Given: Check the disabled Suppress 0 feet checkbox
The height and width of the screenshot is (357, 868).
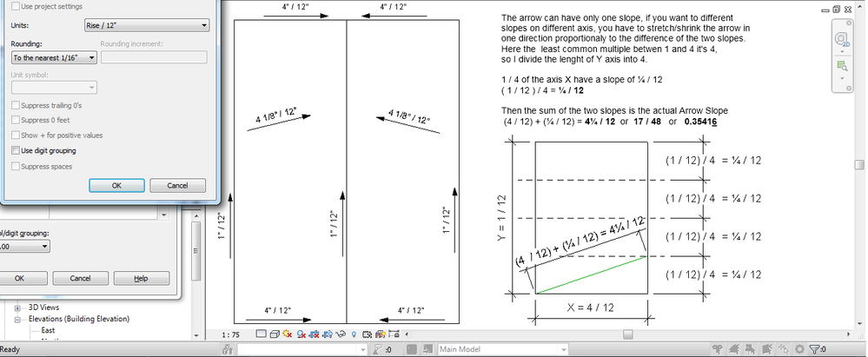Looking at the screenshot, I should tap(16, 120).
